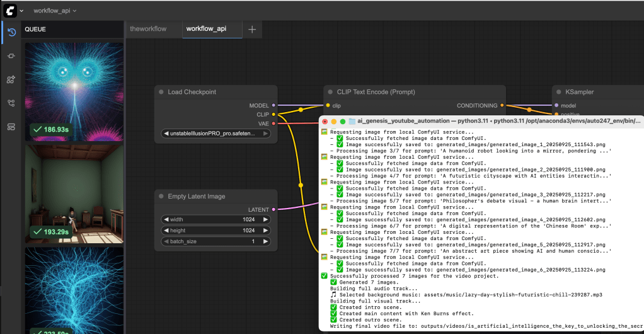Click the batch_size value field
This screenshot has width=644, height=334.
(x=216, y=241)
